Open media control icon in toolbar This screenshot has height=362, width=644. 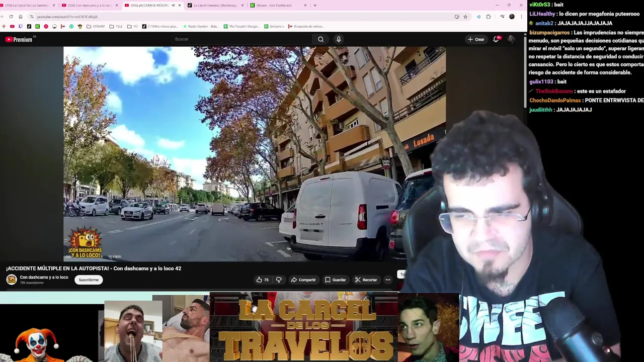click(x=502, y=16)
